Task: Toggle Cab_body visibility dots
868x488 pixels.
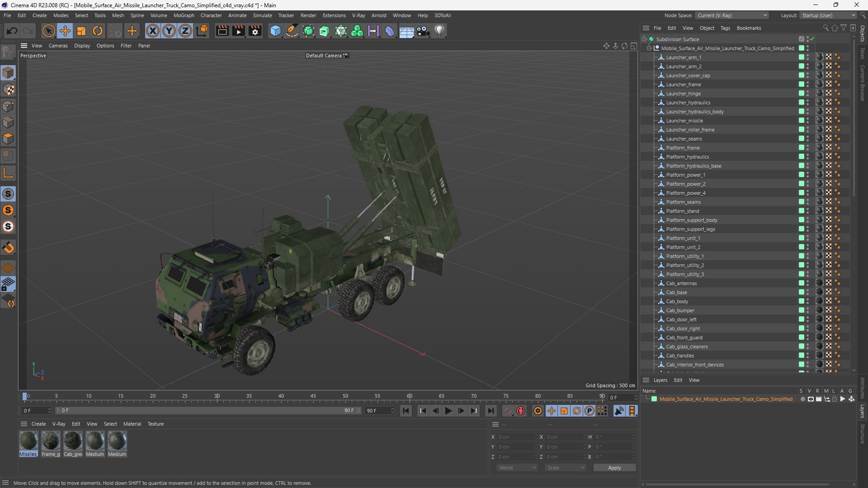Action: (x=808, y=301)
